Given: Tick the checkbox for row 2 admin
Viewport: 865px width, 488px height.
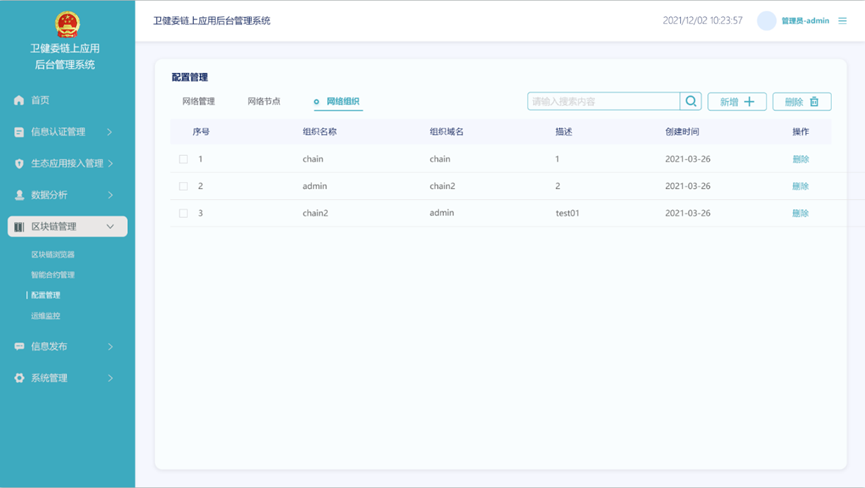Looking at the screenshot, I should 183,186.
